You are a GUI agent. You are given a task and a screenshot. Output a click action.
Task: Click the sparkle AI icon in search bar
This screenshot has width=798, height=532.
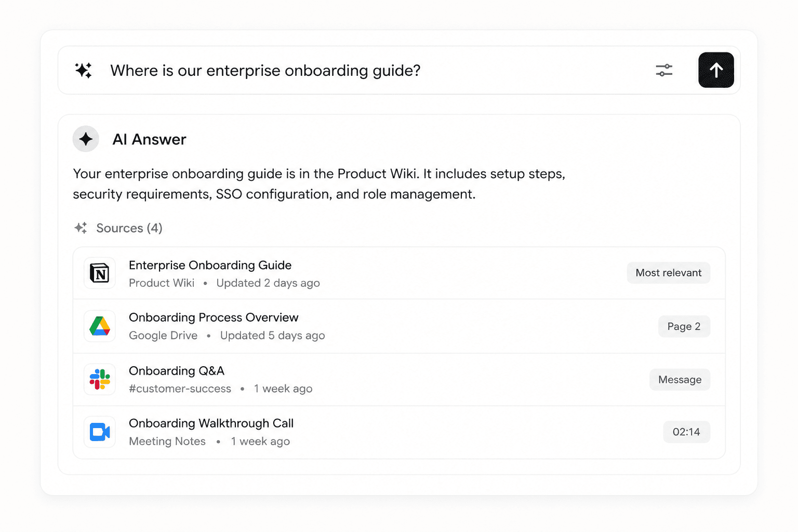point(83,70)
